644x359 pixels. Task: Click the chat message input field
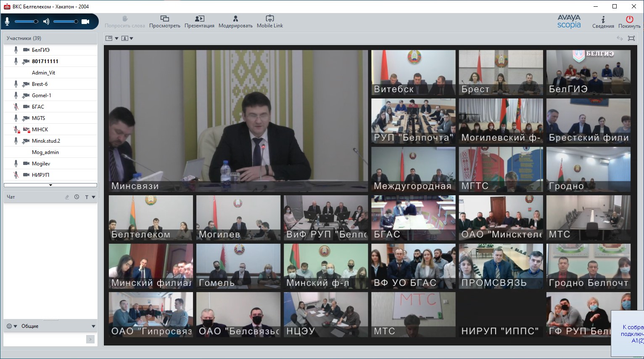[x=45, y=339]
